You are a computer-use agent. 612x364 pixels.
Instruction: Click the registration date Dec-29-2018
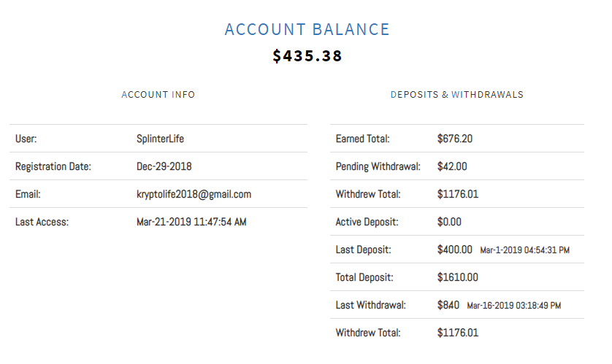click(x=164, y=166)
